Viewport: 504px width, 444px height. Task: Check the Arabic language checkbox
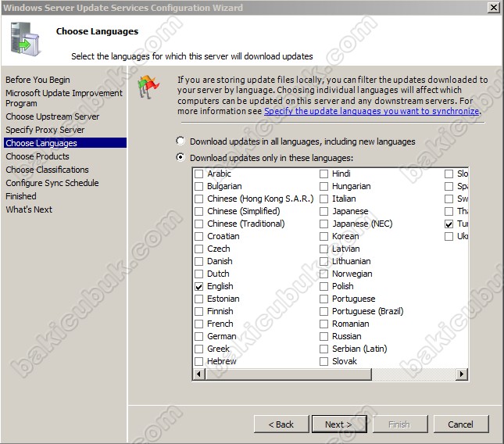coord(199,174)
